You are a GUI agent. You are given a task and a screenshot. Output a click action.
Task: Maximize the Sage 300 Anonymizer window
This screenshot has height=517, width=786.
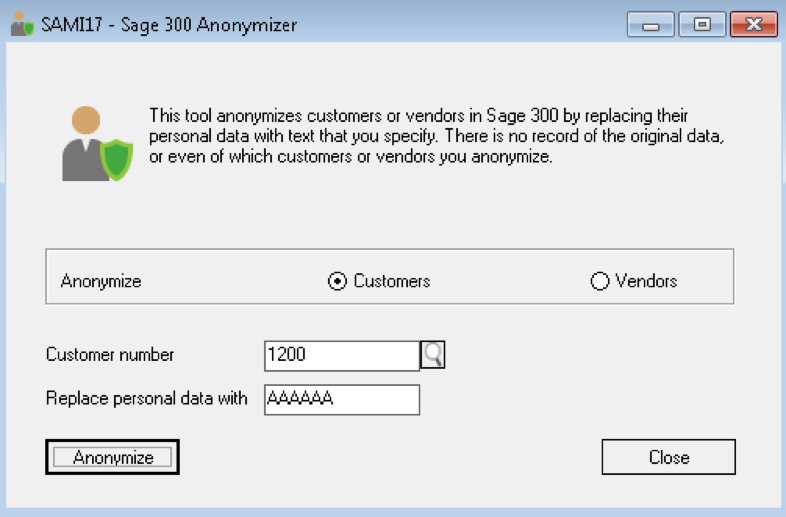click(702, 25)
